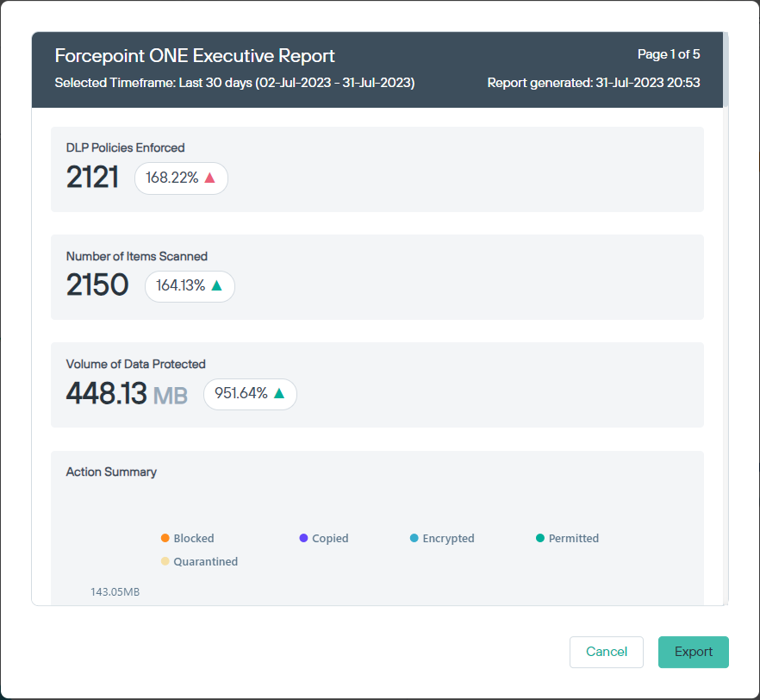Viewport: 760px width, 700px height.
Task: Select the Encrypted legend label
Action: pos(448,538)
